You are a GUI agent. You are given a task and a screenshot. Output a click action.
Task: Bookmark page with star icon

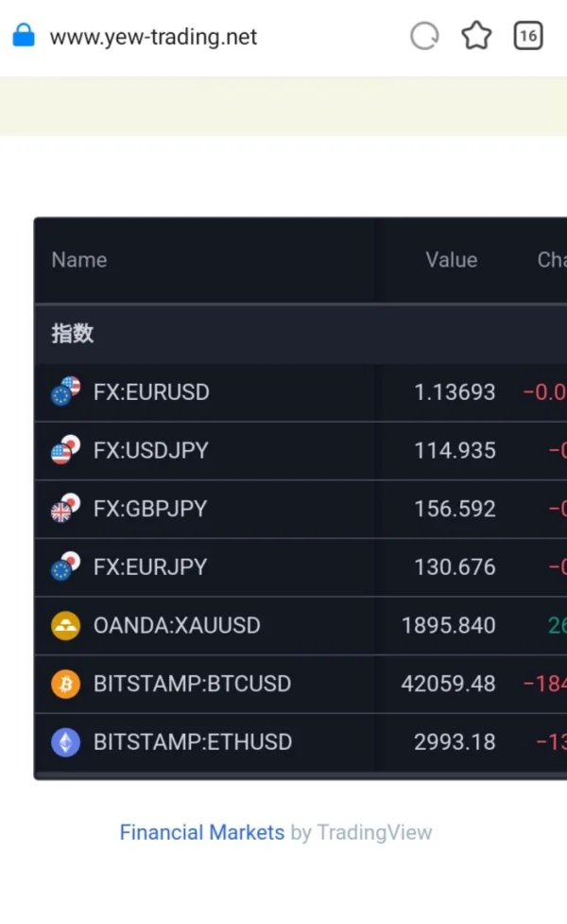476,37
